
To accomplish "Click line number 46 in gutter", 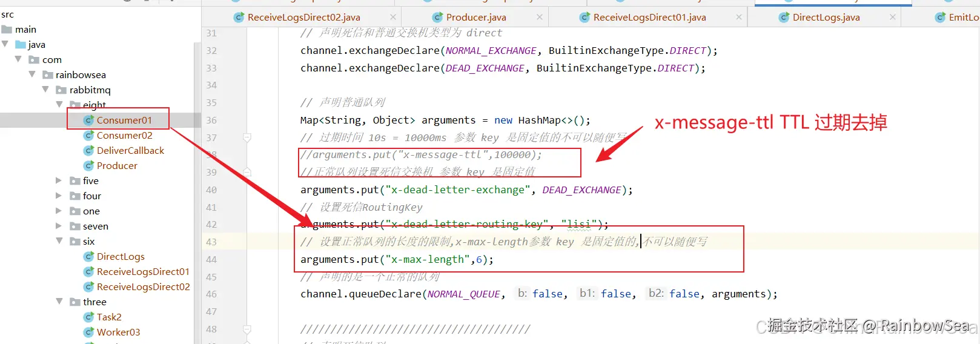I will (211, 294).
